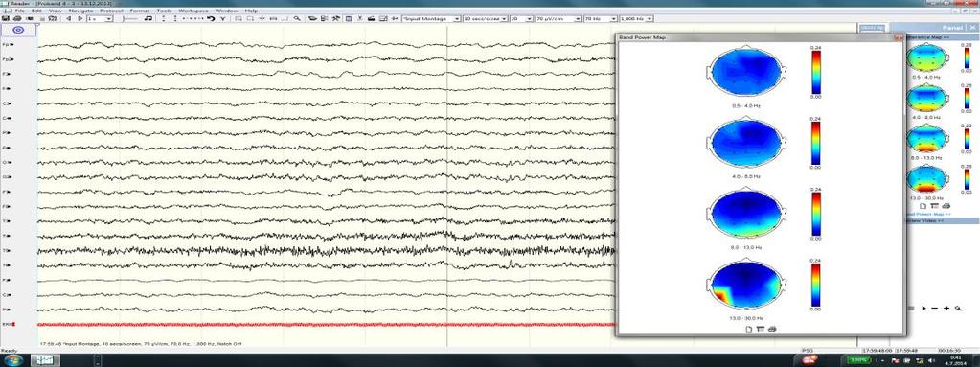Open the Workspace menu
This screenshot has height=367, width=980.
194,11
